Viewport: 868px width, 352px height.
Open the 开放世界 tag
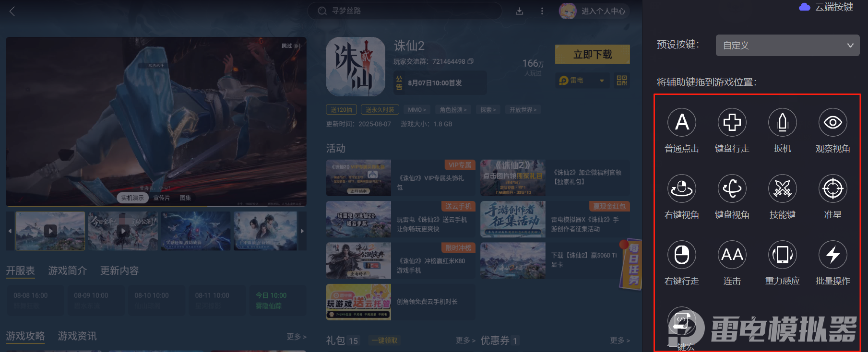coord(523,110)
